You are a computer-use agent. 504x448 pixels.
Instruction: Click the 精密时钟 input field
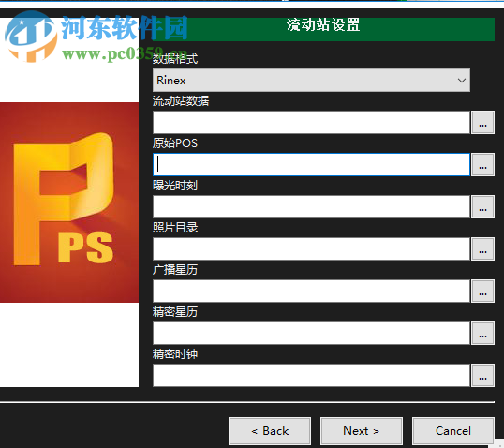tap(311, 375)
